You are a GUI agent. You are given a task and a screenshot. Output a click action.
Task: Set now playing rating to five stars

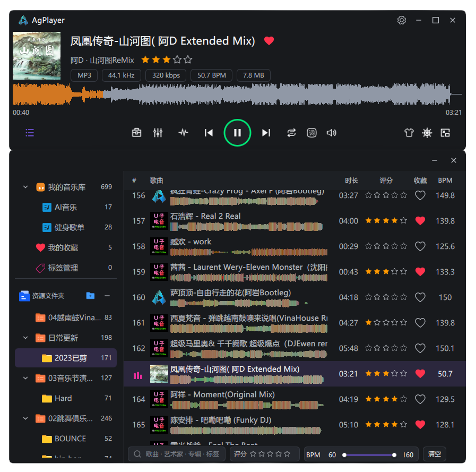(188, 59)
